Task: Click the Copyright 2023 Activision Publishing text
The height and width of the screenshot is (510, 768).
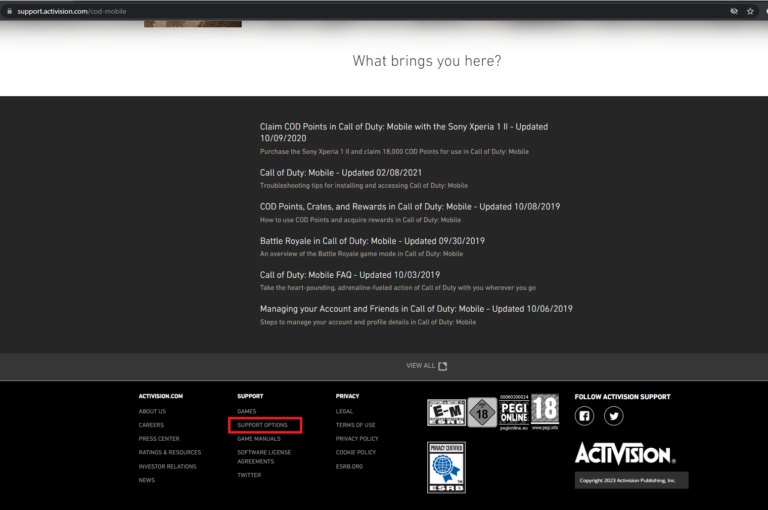Action: click(627, 481)
